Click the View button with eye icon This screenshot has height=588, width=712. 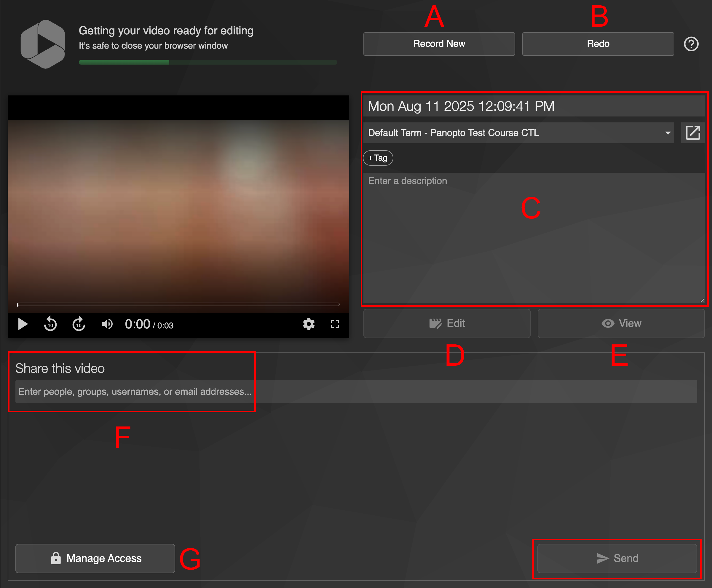tap(621, 323)
